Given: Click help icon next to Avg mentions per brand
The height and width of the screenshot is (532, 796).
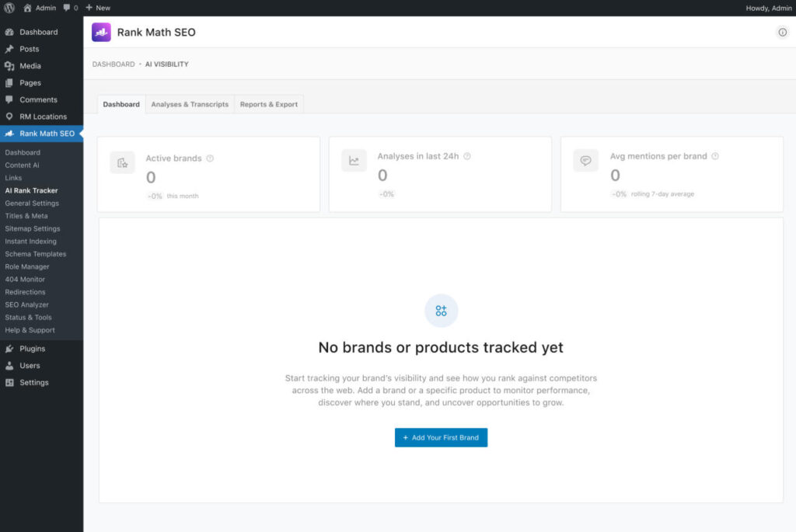Looking at the screenshot, I should (x=715, y=156).
